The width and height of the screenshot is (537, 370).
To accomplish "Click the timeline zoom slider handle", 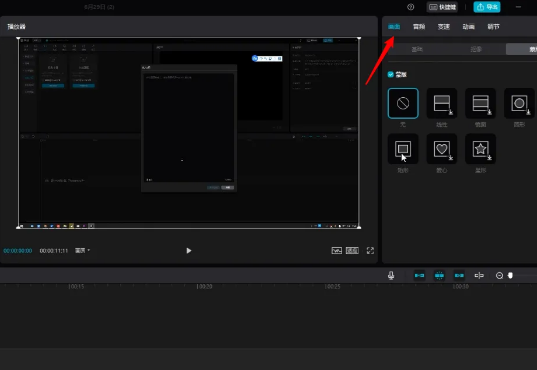I will coord(510,275).
